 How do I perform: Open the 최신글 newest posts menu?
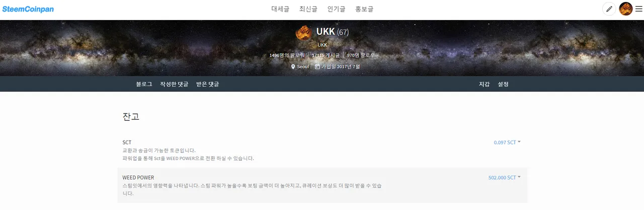click(x=308, y=9)
